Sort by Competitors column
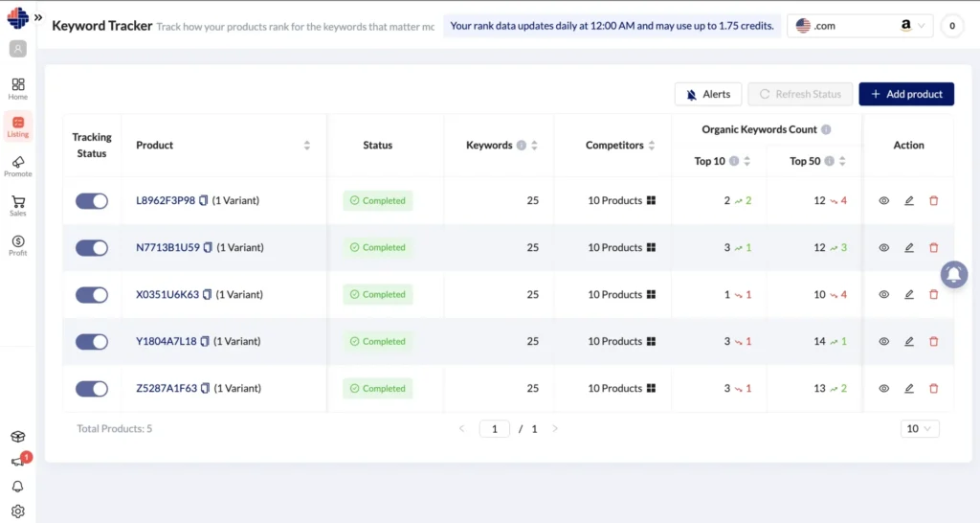Image resolution: width=980 pixels, height=523 pixels. point(652,146)
